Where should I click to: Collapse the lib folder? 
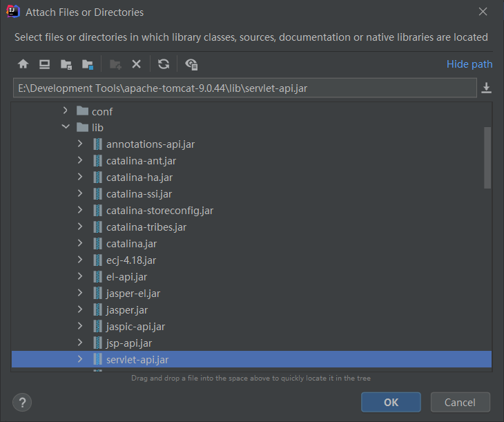tap(66, 126)
